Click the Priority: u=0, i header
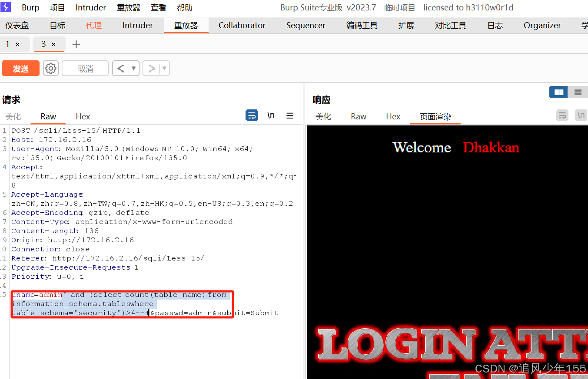The height and width of the screenshot is (379, 588). (48, 277)
